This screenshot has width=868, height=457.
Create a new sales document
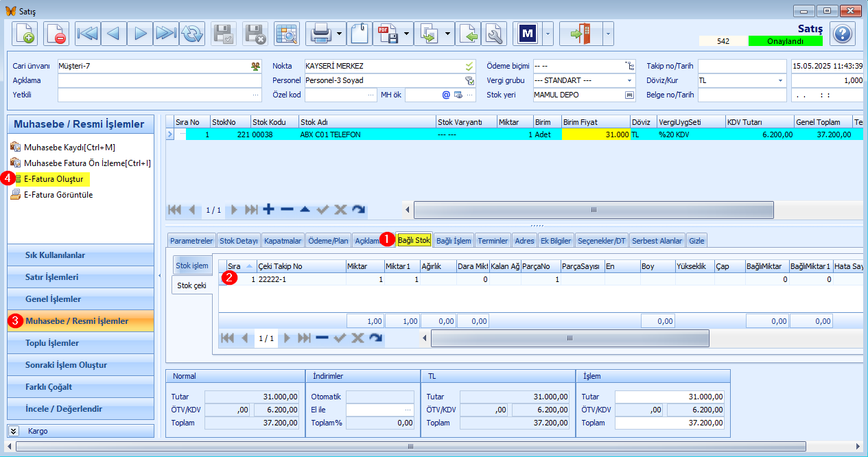coord(25,33)
